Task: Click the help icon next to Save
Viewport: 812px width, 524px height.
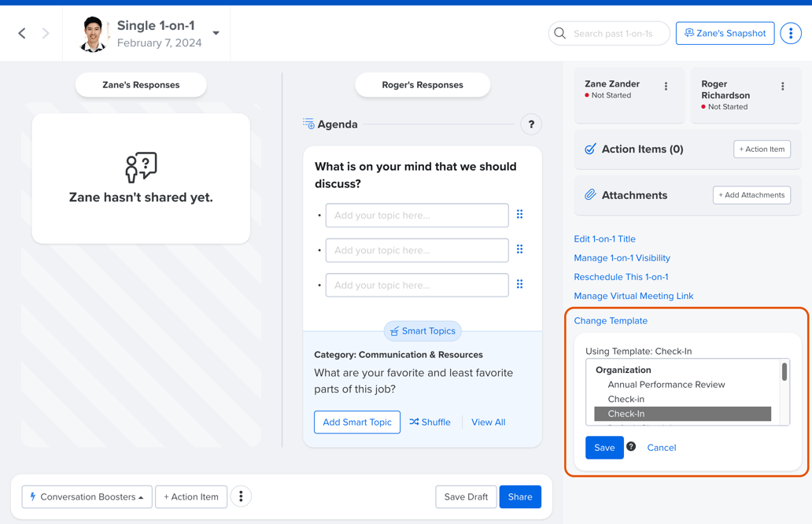Action: click(x=631, y=447)
